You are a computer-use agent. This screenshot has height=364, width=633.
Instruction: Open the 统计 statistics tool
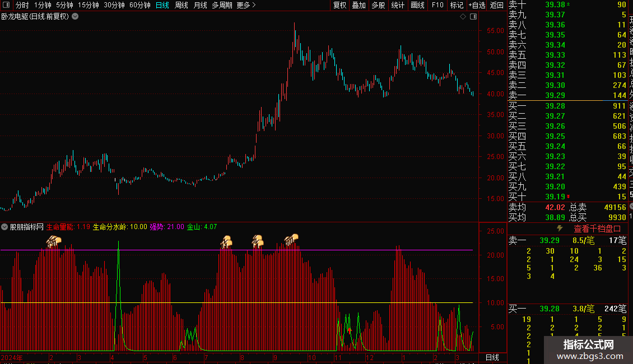398,5
